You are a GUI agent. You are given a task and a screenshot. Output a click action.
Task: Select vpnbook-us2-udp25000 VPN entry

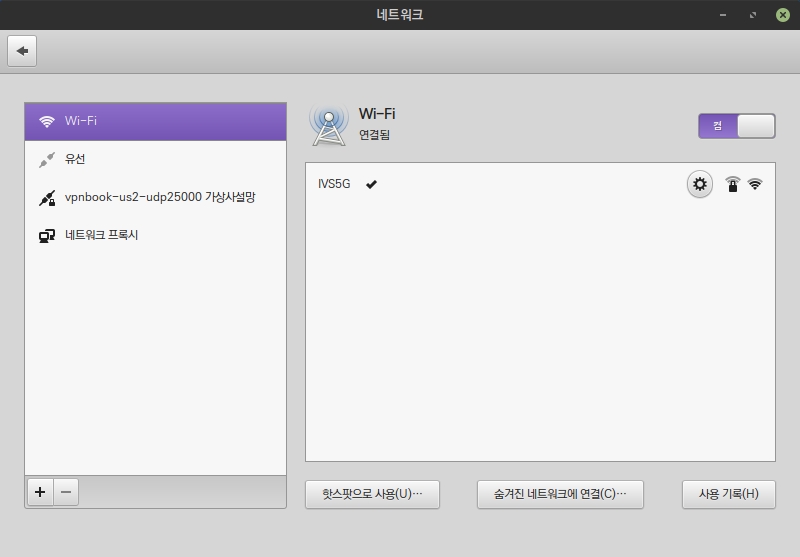tap(160, 198)
